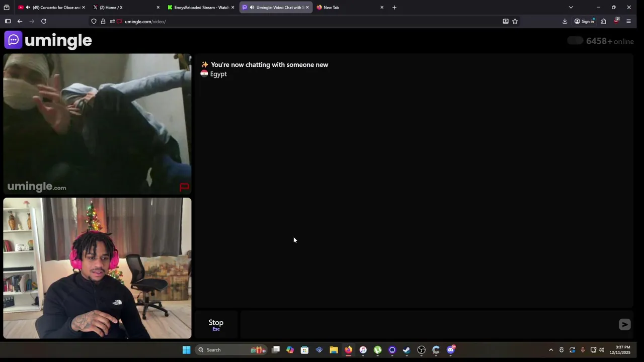This screenshot has width=644, height=362.
Task: Launch Copilot from the taskbar
Action: pos(290,350)
